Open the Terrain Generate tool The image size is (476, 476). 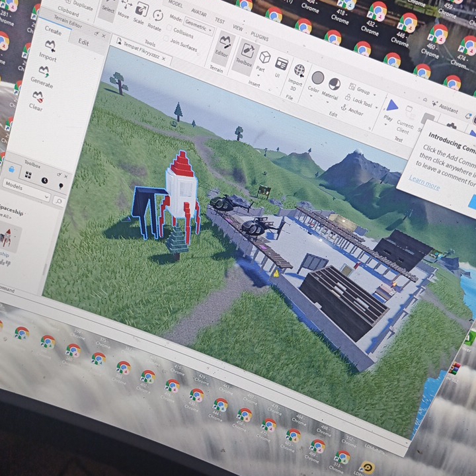[x=42, y=77]
